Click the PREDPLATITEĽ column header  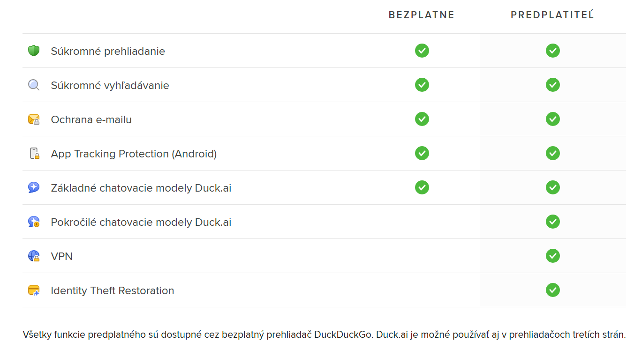pyautogui.click(x=552, y=15)
